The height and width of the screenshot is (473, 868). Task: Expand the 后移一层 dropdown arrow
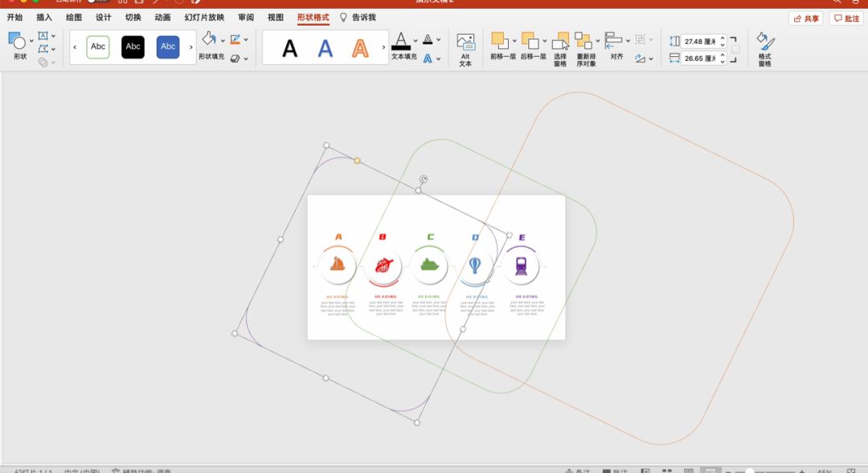(545, 40)
